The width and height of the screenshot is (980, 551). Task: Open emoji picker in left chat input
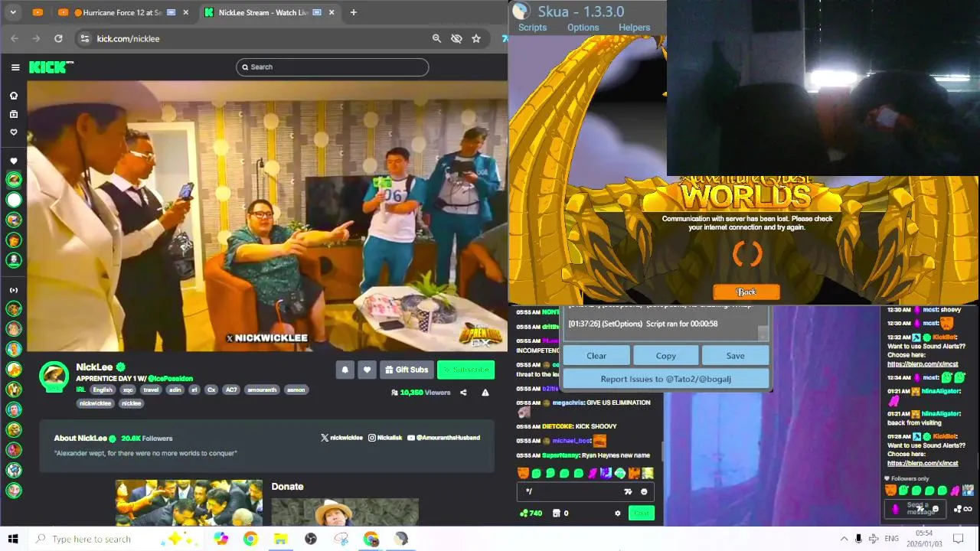(x=644, y=492)
